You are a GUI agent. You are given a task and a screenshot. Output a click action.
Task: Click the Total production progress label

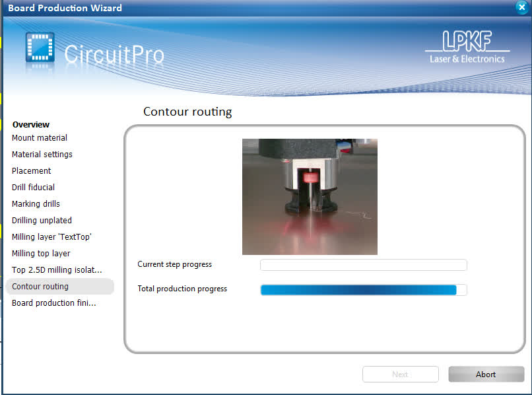click(182, 289)
